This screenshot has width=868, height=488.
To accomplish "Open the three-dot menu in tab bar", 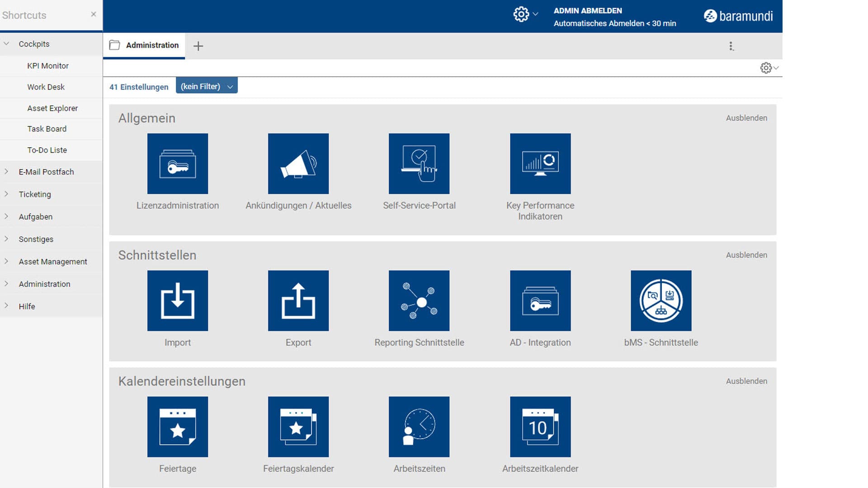I will [731, 46].
